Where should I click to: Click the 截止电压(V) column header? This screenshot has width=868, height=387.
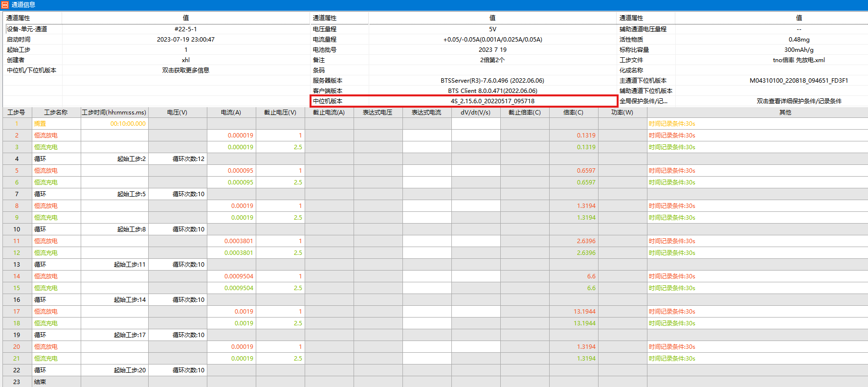click(x=280, y=113)
